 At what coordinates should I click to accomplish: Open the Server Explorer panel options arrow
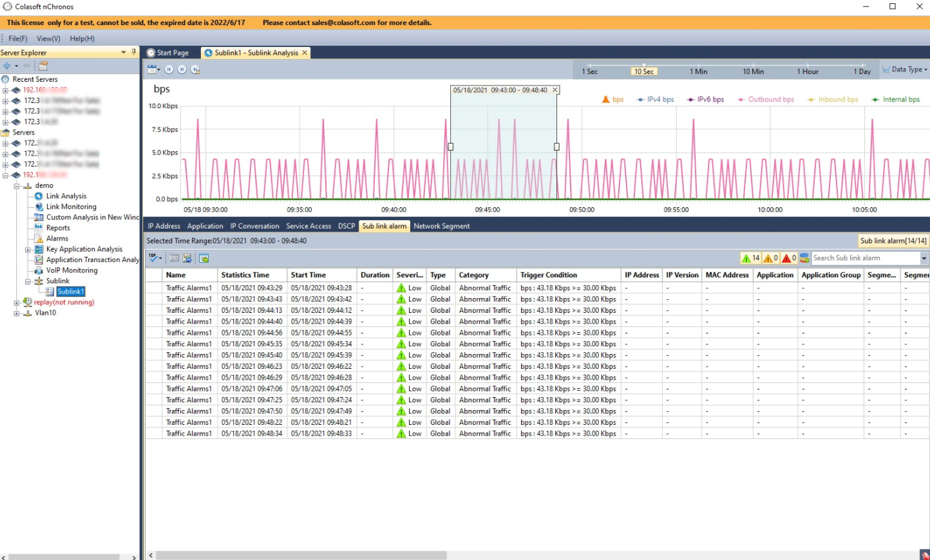coord(124,52)
